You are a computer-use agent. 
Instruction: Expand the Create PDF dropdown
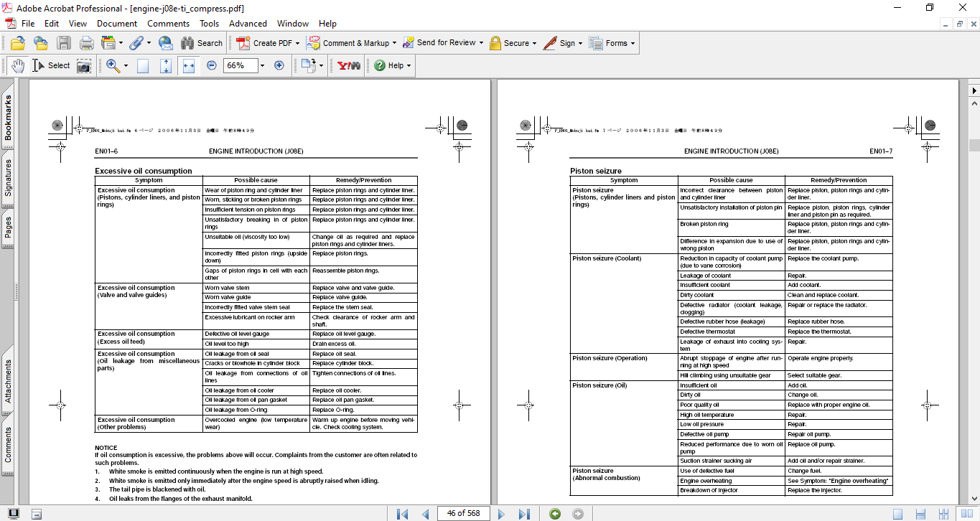click(x=297, y=43)
